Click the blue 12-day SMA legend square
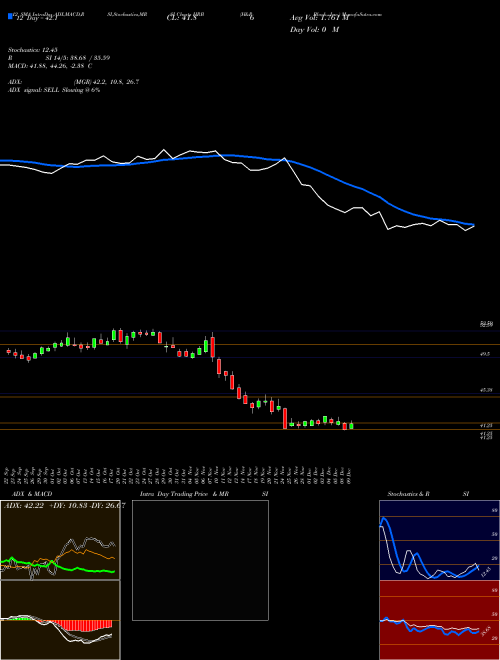Image resolution: width=500 pixels, height=660 pixels. (x=10, y=17)
